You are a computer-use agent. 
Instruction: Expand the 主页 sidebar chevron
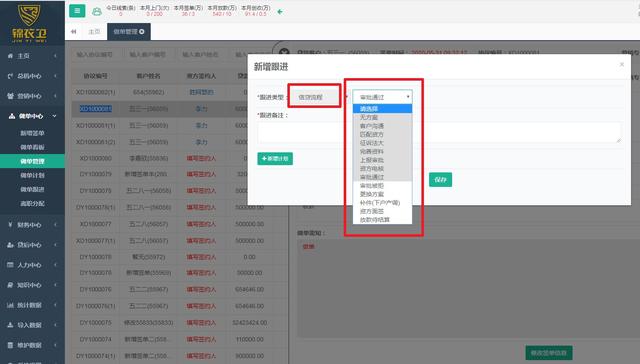[55, 56]
